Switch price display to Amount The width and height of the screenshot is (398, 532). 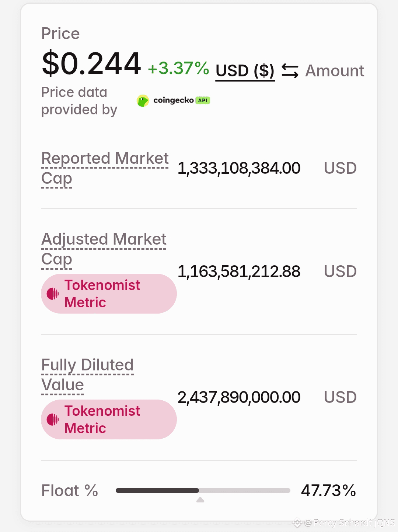[335, 71]
